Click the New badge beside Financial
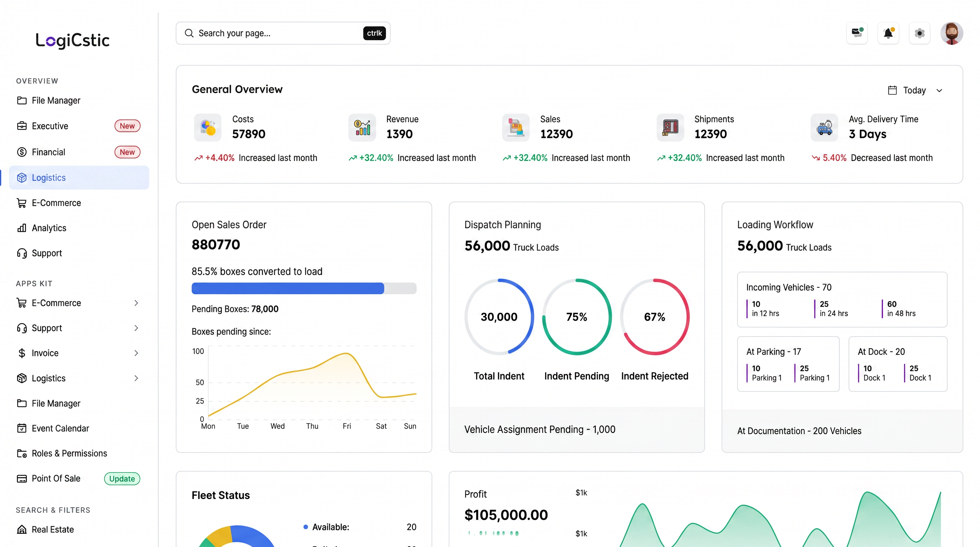This screenshot has height=547, width=980. [127, 152]
